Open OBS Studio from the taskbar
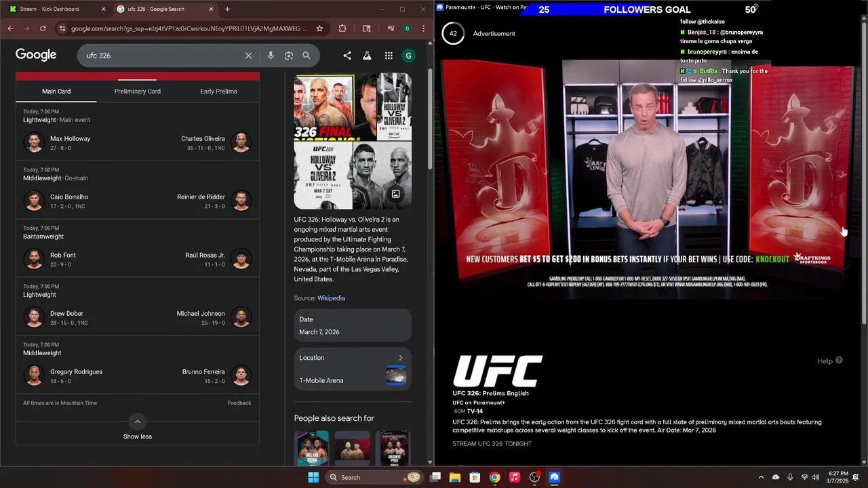Image resolution: width=868 pixels, height=488 pixels. coord(534,477)
